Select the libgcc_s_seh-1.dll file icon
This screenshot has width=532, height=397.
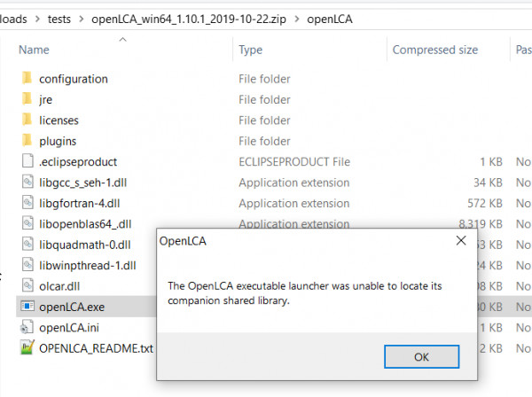[27, 182]
